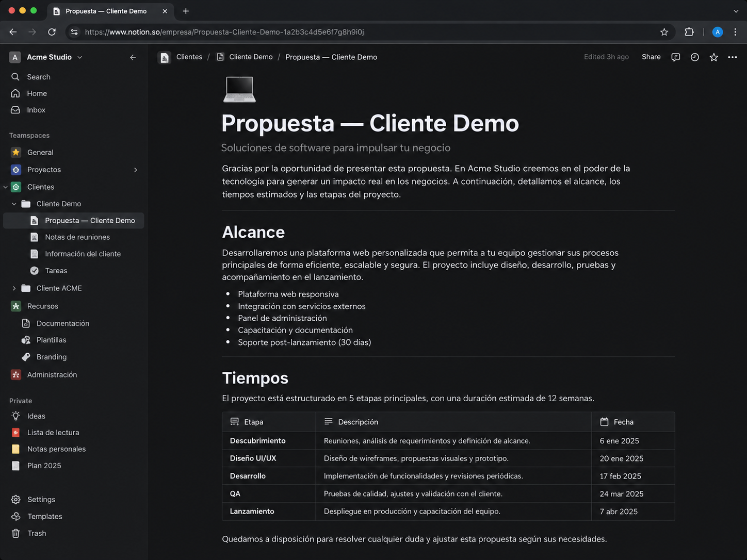Collapse the sidebar with the back arrow
747x560 pixels.
coord(133,57)
